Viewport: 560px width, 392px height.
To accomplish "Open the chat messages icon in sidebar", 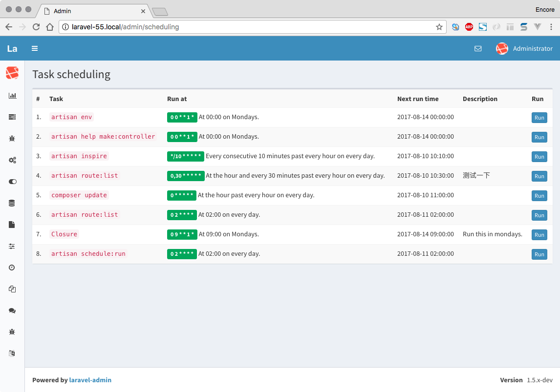I will [12, 310].
